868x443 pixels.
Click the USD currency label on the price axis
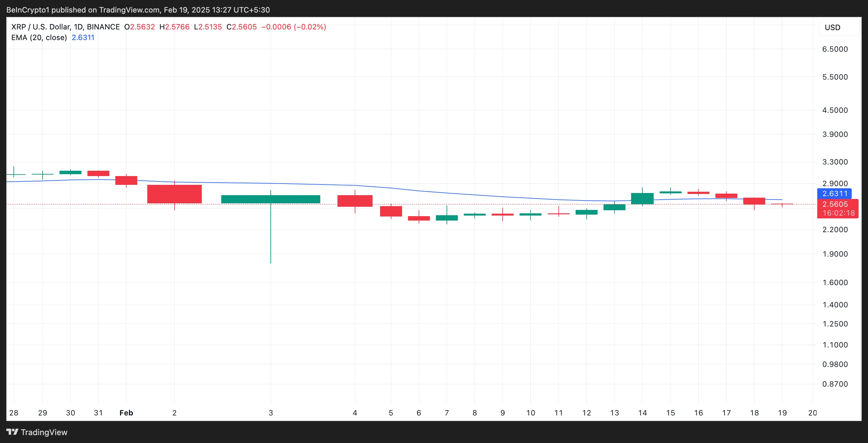tap(834, 27)
